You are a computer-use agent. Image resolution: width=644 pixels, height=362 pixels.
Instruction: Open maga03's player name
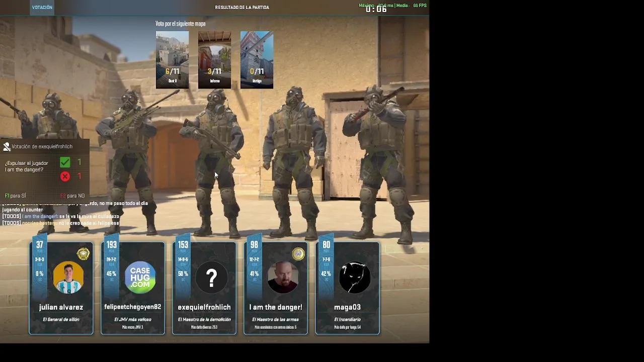pyautogui.click(x=347, y=307)
